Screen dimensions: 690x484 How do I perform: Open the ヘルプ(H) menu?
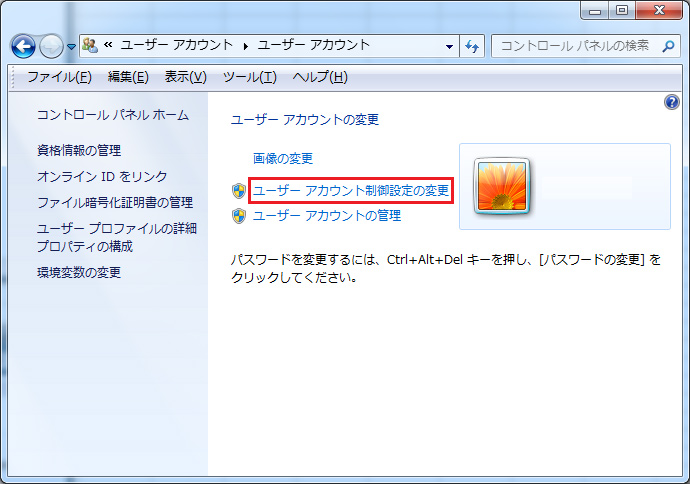pos(320,77)
